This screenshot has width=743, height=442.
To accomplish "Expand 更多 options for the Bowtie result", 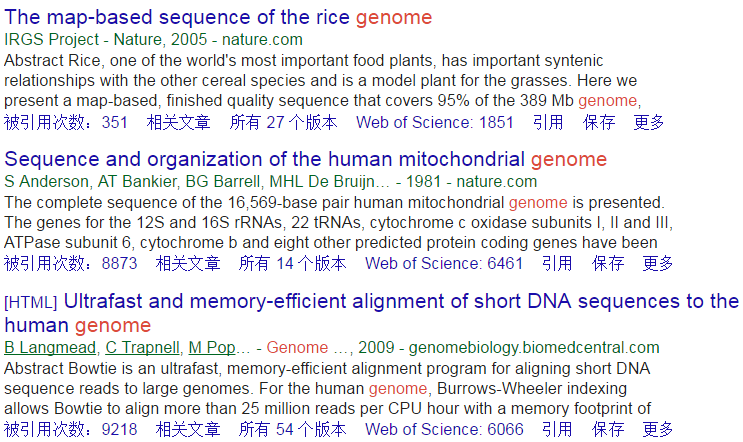I will click(658, 429).
